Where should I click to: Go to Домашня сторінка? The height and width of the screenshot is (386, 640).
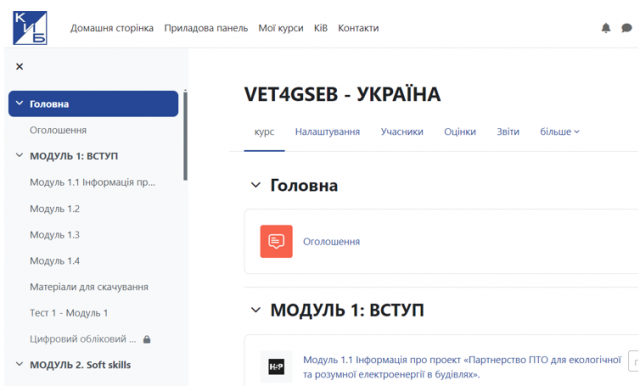[112, 28]
